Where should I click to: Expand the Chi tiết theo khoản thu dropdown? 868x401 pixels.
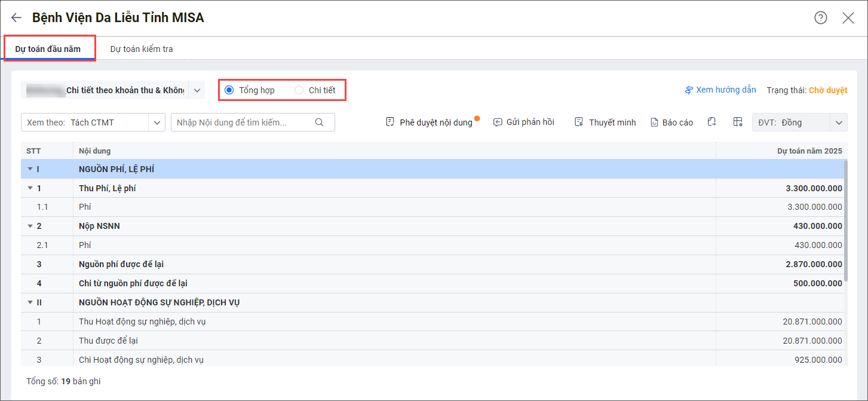click(x=197, y=90)
